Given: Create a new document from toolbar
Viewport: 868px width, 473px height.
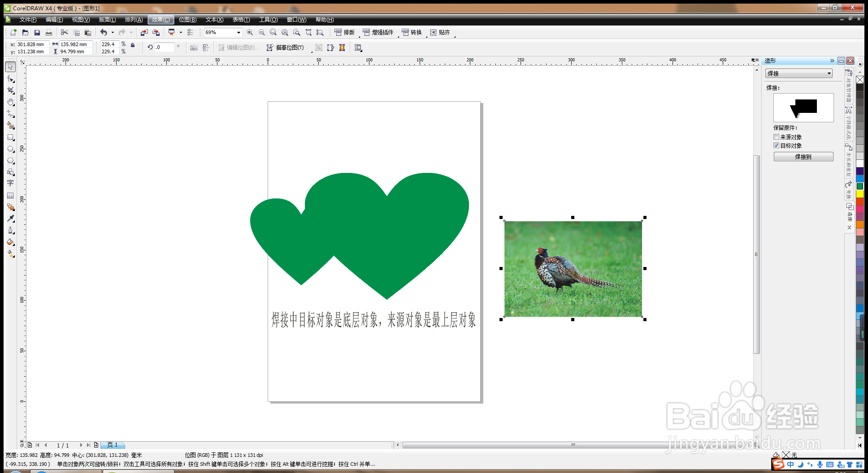Looking at the screenshot, I should [13, 32].
